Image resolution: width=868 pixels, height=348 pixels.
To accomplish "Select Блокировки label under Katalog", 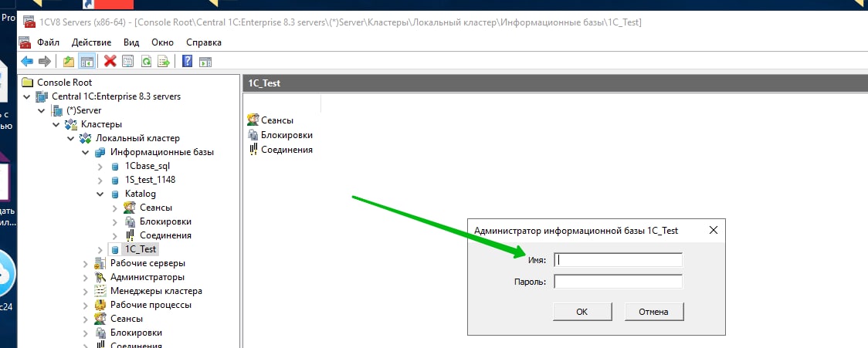I will coord(165,221).
